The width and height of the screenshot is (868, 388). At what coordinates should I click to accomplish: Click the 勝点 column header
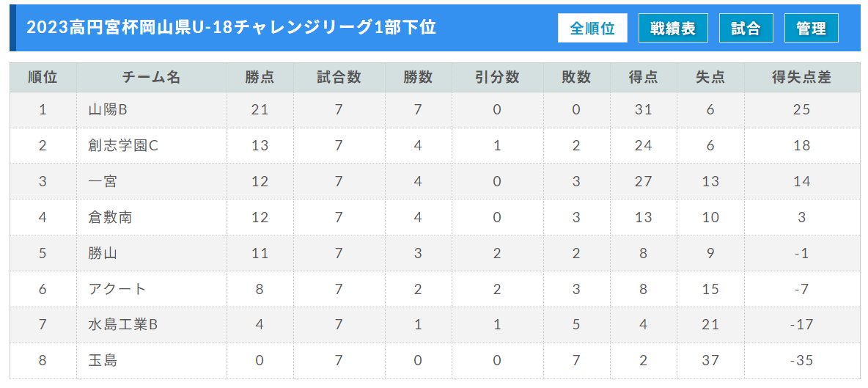pyautogui.click(x=260, y=78)
